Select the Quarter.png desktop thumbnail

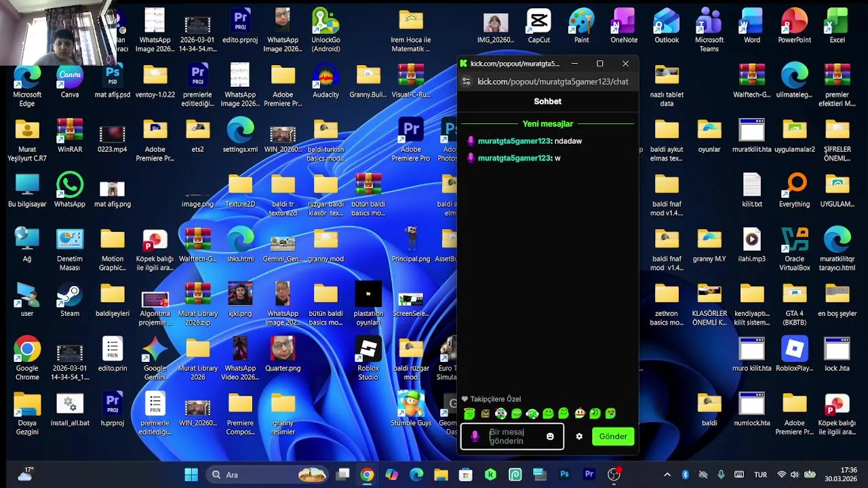point(283,354)
